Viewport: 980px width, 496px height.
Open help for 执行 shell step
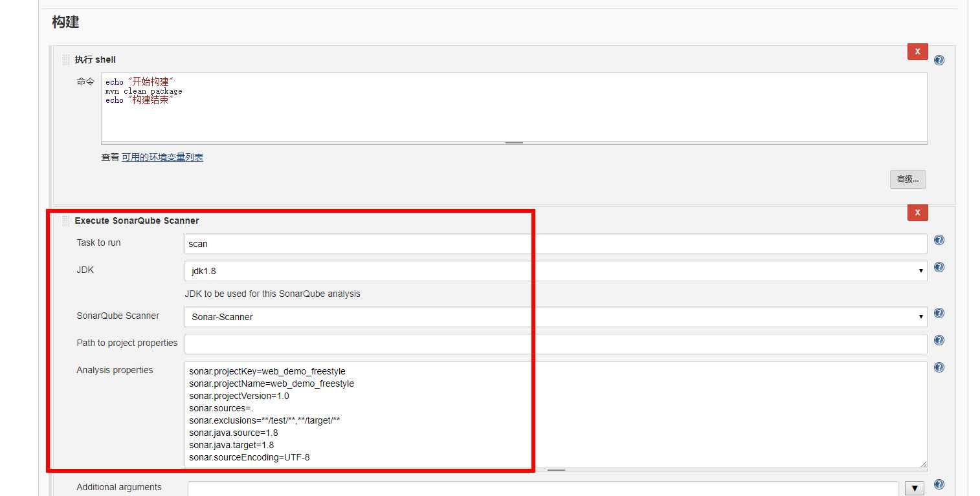click(939, 60)
